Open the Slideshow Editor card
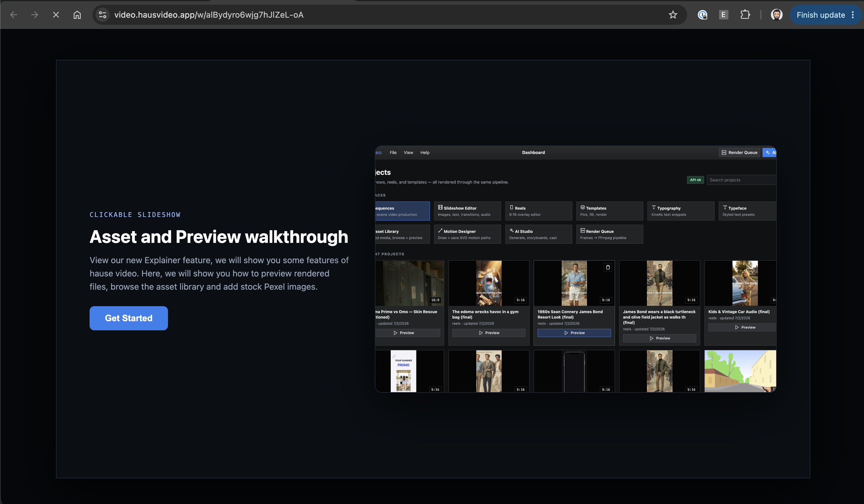Viewport: 864px width, 504px height. click(x=467, y=211)
